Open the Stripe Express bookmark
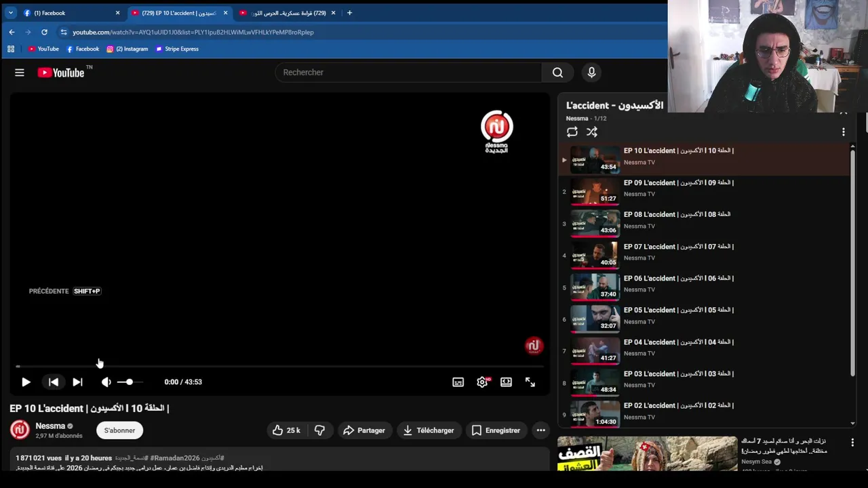The image size is (868, 488). [x=177, y=49]
